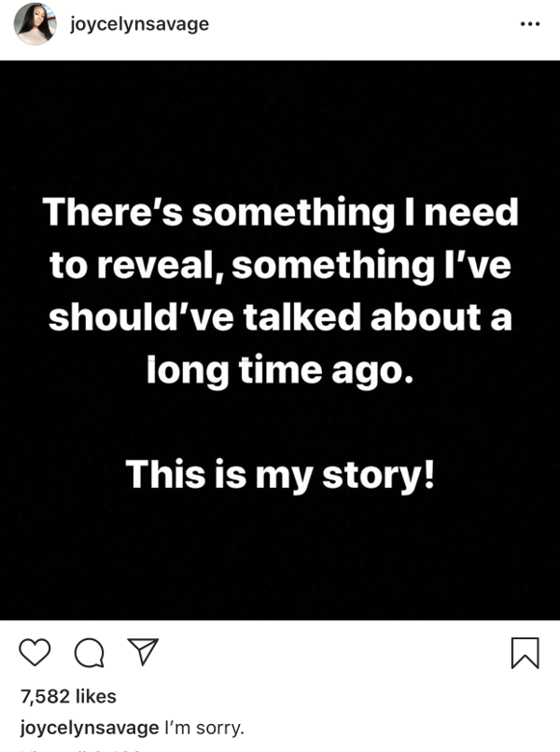The width and height of the screenshot is (560, 752).
Task: Click the word "likes" under the heart icon
Action: [x=96, y=696]
